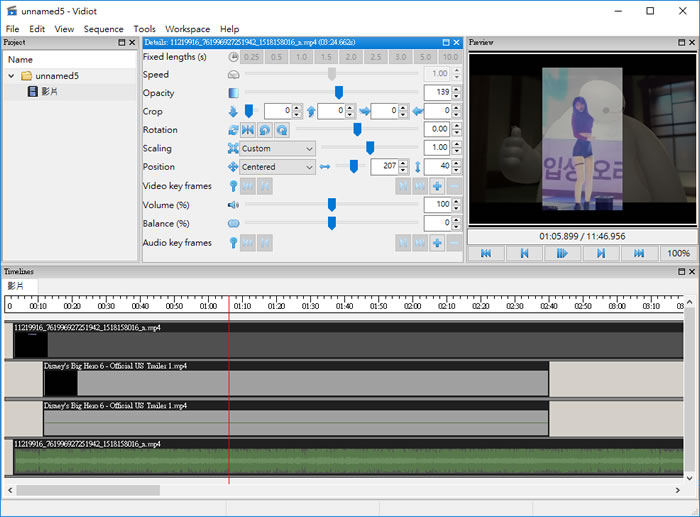700x517 pixels.
Task: Open the Sequence menu
Action: (103, 29)
